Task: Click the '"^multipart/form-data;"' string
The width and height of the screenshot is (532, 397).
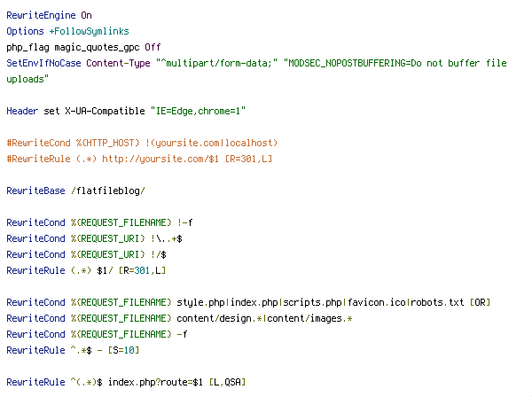Action: click(x=216, y=63)
